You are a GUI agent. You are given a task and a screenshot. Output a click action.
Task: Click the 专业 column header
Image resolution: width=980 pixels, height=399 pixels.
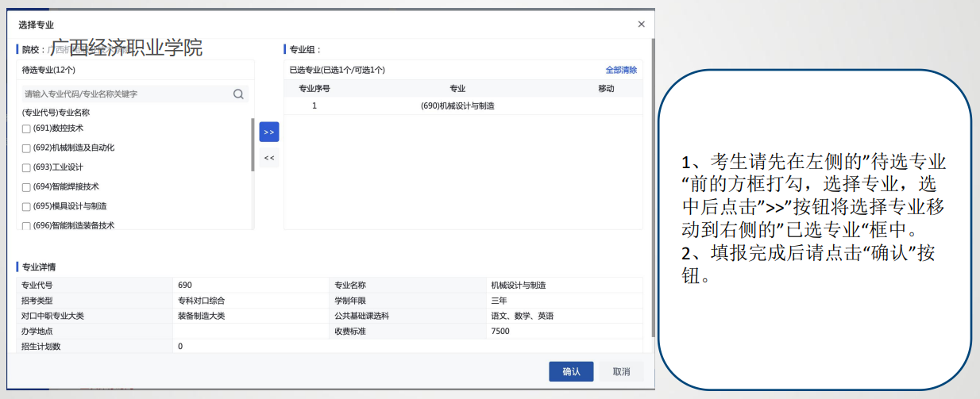457,89
